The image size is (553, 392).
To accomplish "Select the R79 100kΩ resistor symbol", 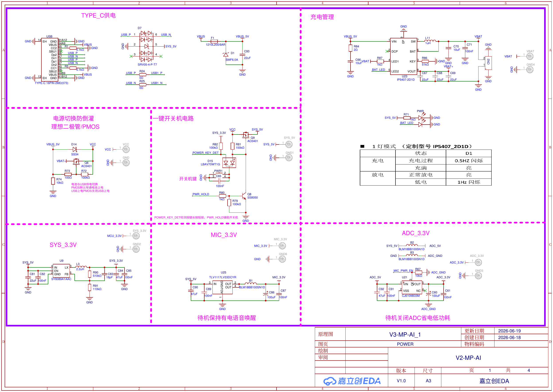I will (x=229, y=203).
